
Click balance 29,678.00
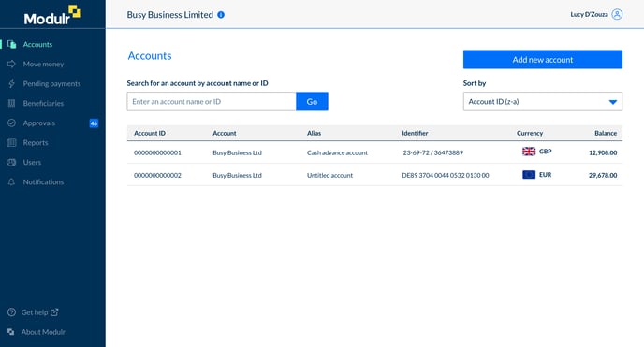(603, 175)
